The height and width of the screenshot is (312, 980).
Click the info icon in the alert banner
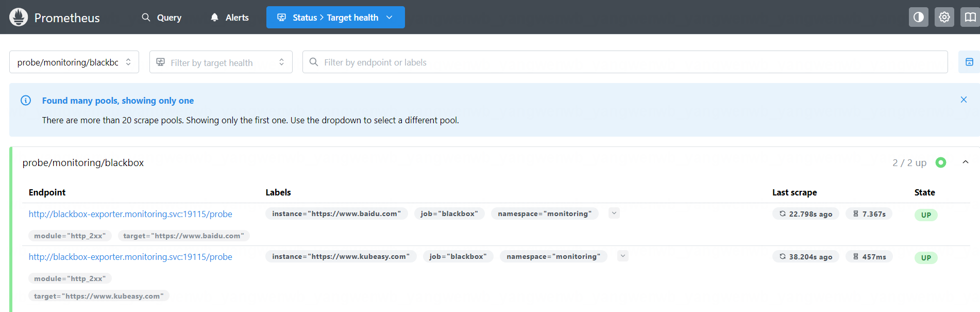point(26,101)
